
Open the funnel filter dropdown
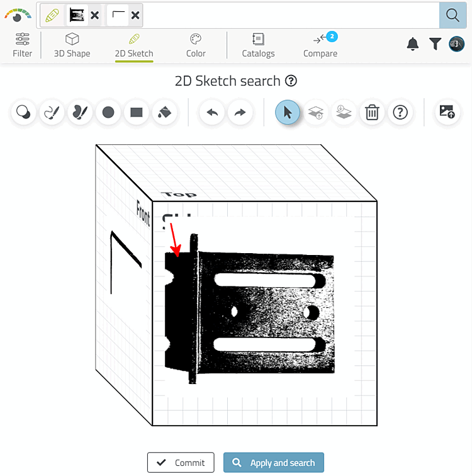(x=435, y=43)
